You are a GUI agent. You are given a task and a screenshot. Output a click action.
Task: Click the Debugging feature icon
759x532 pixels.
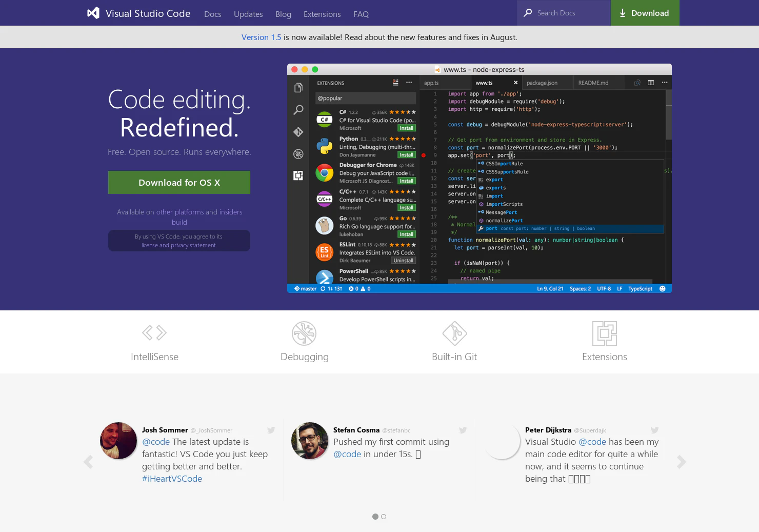304,333
